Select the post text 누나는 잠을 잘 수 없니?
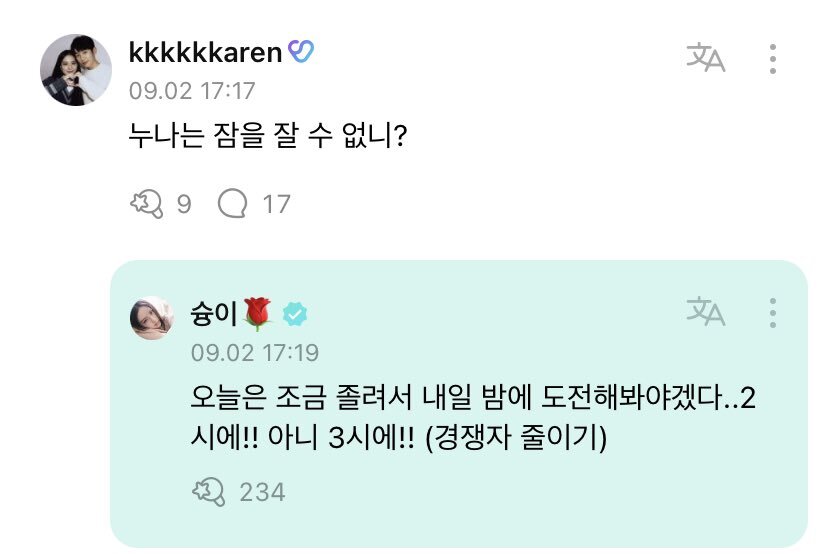 coord(268,136)
